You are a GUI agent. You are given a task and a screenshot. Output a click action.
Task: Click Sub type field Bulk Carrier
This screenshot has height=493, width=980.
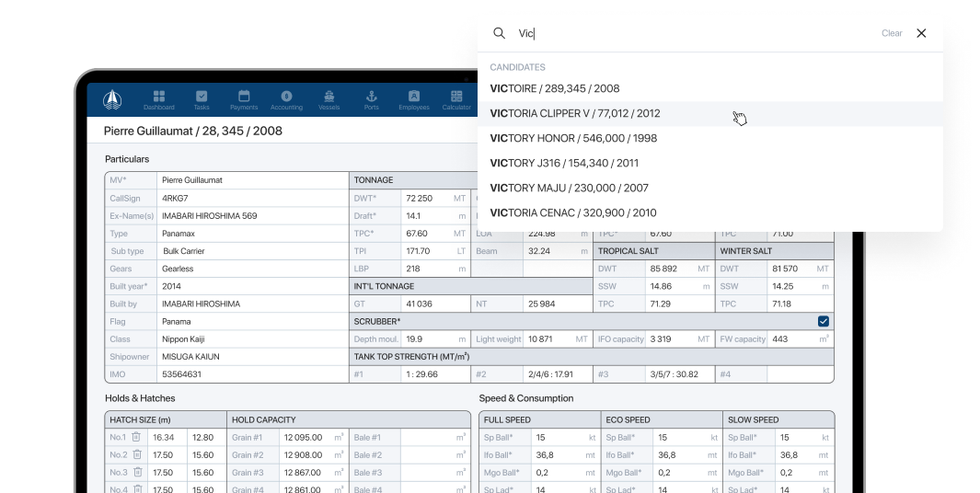point(252,250)
